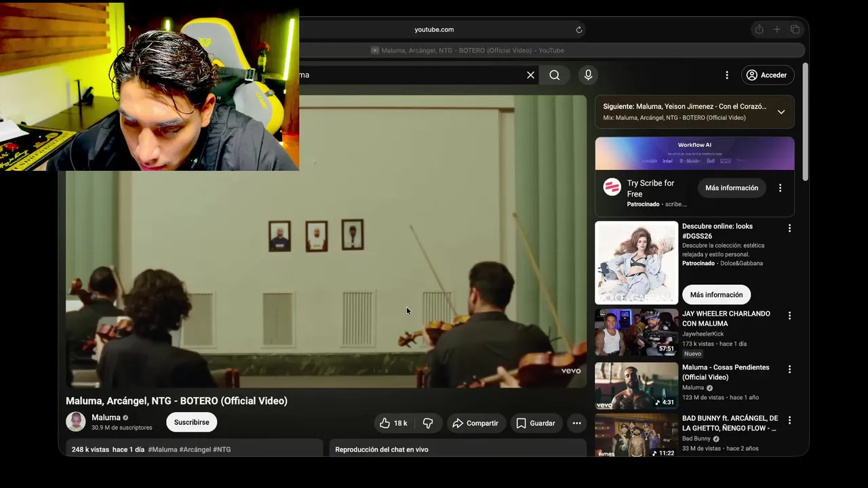868x488 pixels.
Task: Click Acceder sign-in button
Action: 766,75
